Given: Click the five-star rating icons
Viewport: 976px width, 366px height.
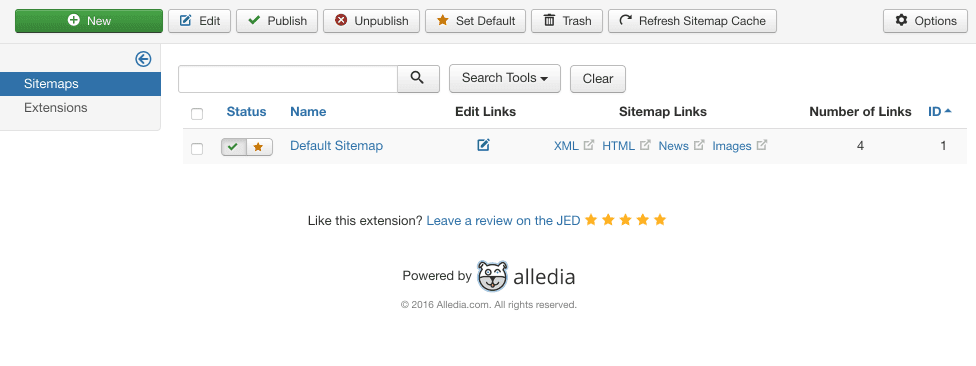Looking at the screenshot, I should click(626, 220).
